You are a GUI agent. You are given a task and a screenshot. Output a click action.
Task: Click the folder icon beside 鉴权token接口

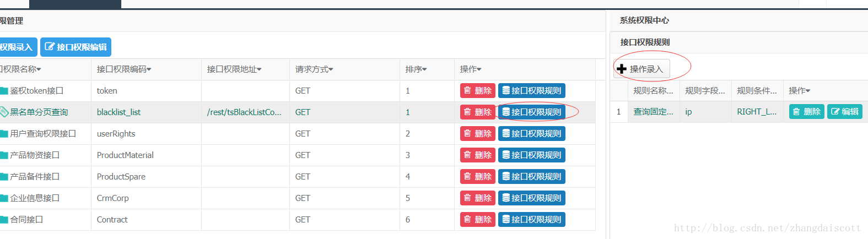point(4,91)
